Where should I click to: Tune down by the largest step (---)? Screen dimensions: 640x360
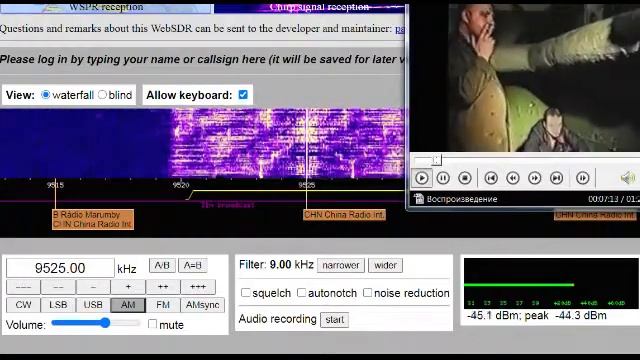[23, 287]
